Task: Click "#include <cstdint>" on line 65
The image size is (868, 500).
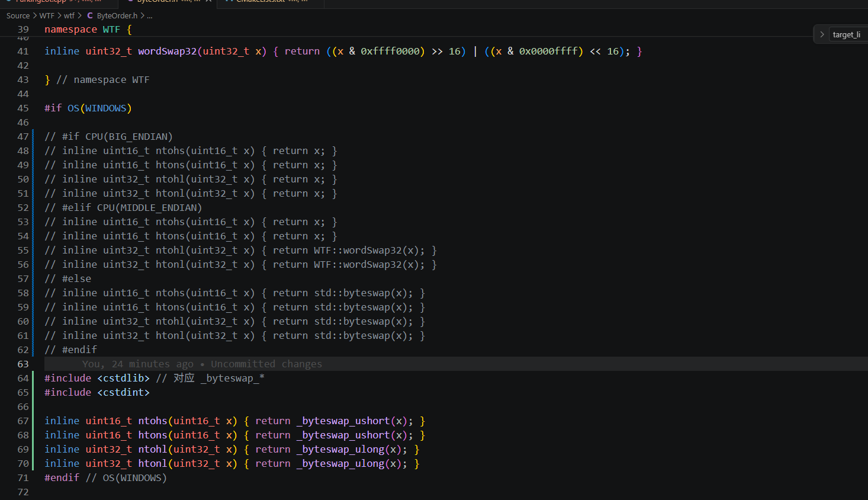Action: pos(97,393)
